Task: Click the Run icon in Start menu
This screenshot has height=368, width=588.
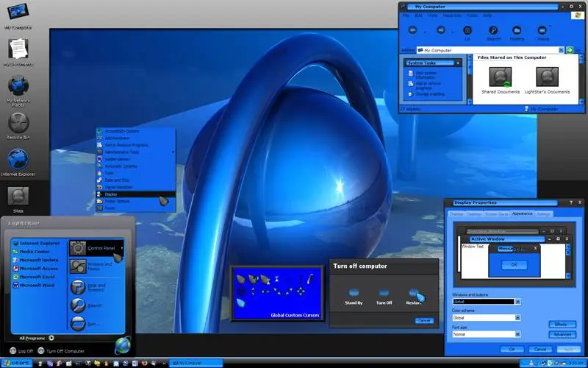Action: 78,324
